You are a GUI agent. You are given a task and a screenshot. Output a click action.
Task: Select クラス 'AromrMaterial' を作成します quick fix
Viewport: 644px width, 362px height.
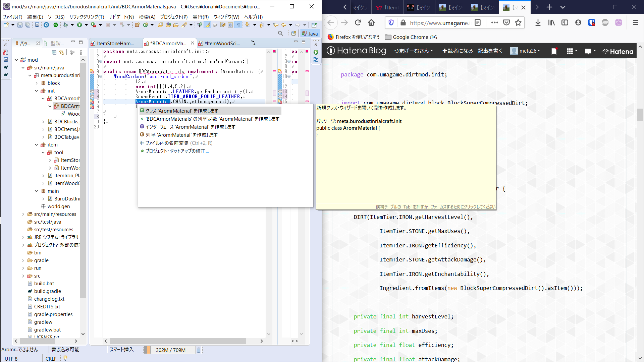click(x=181, y=111)
